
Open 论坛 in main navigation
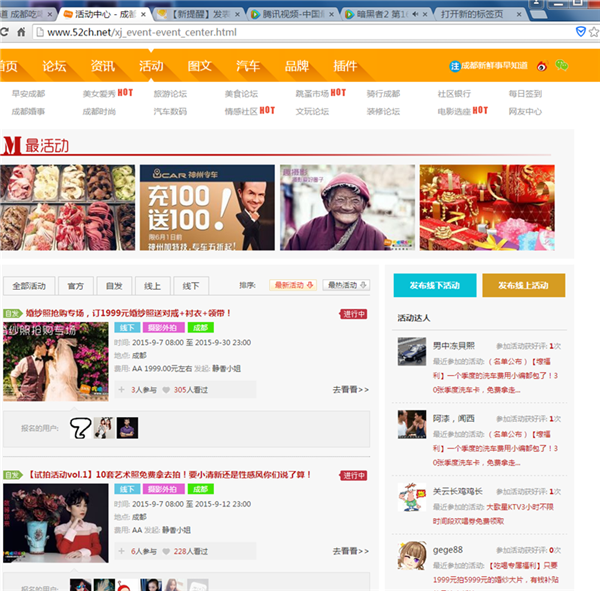pyautogui.click(x=54, y=66)
